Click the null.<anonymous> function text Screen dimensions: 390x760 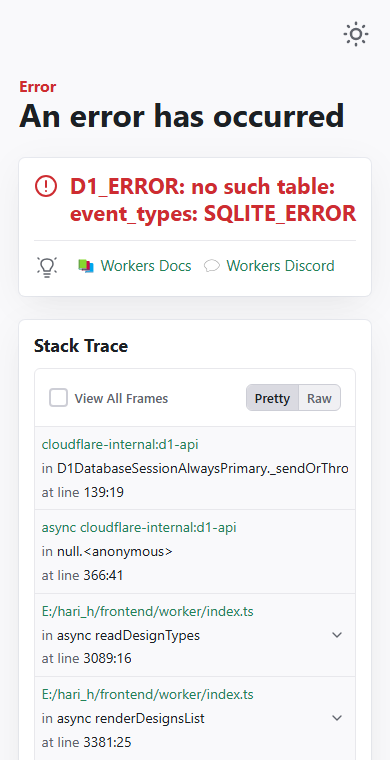[x=115, y=551]
